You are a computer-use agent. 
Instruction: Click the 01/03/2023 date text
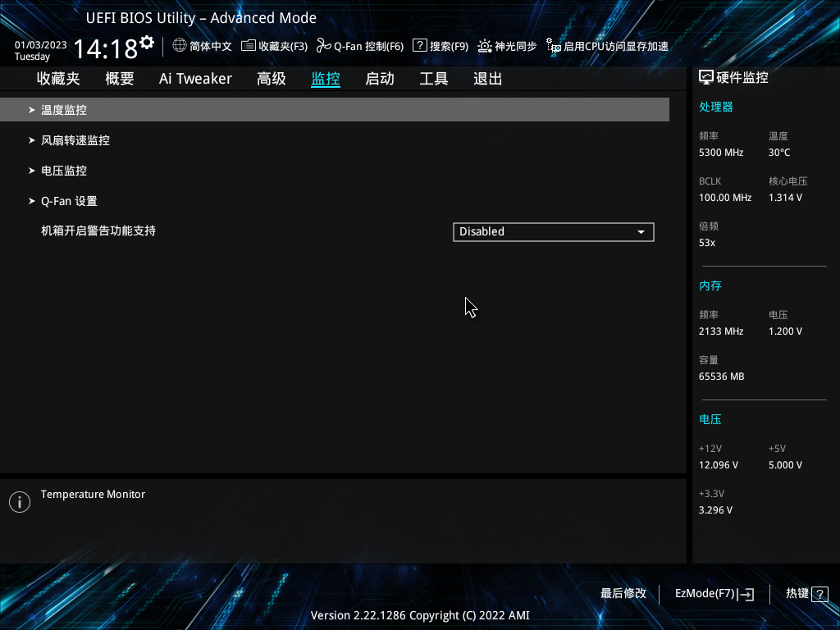tap(41, 45)
